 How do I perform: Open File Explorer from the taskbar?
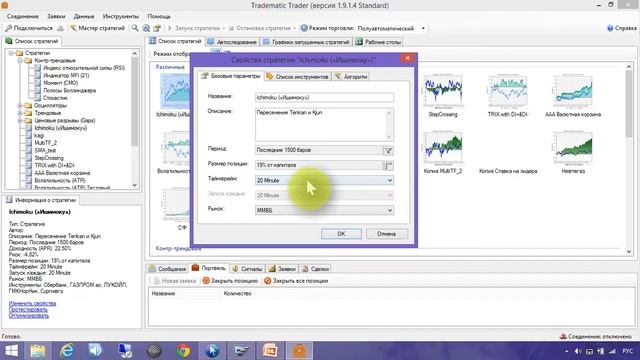(x=38, y=351)
